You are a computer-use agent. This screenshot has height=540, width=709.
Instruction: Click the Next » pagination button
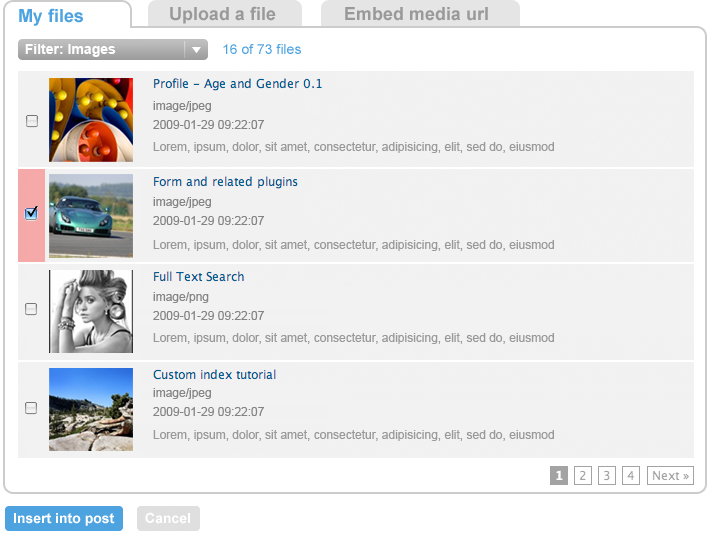point(670,476)
